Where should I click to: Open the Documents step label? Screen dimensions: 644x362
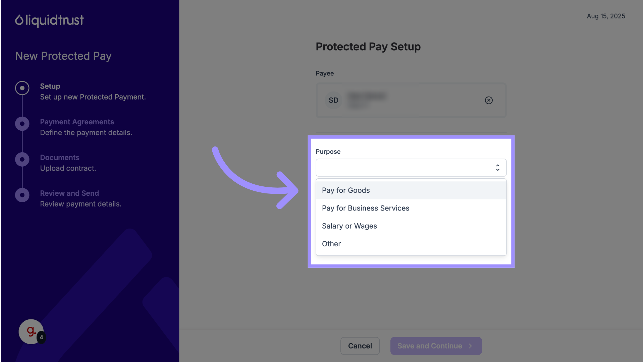pyautogui.click(x=60, y=158)
